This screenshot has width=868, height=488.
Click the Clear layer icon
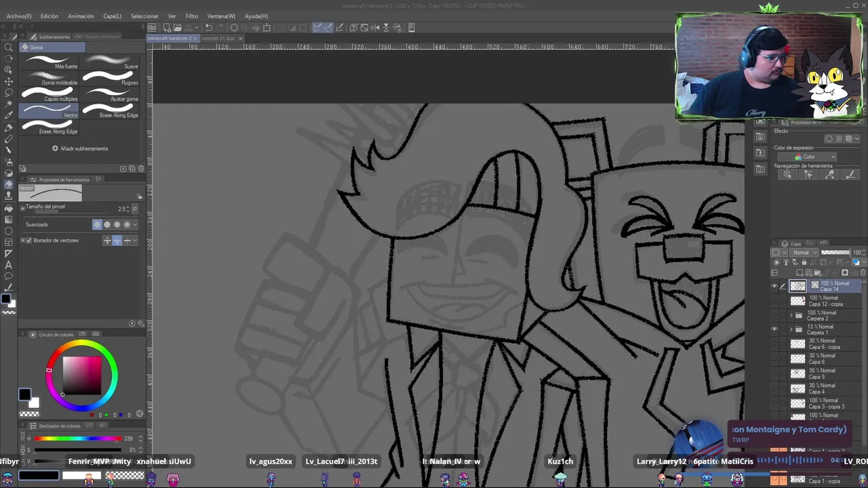point(234,28)
